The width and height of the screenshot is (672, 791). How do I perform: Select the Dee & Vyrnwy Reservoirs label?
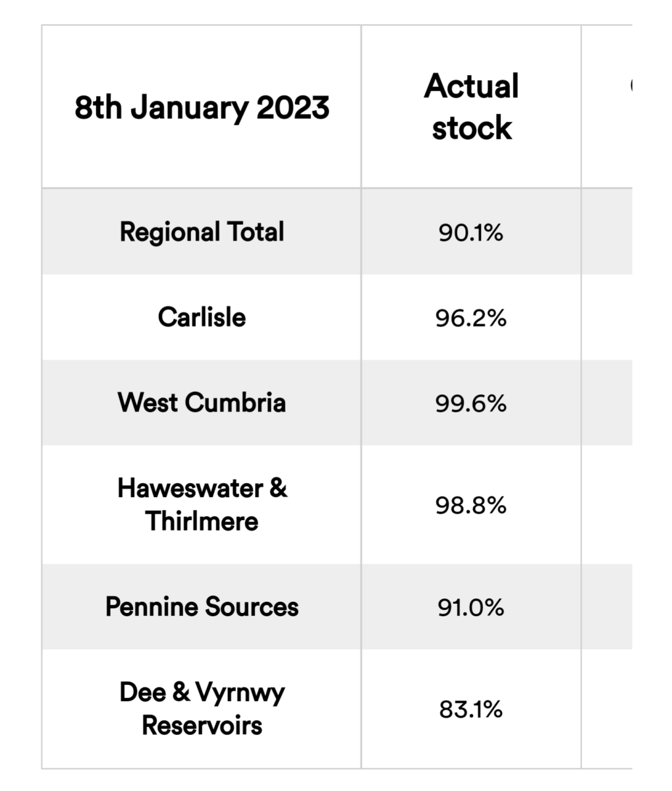point(202,709)
